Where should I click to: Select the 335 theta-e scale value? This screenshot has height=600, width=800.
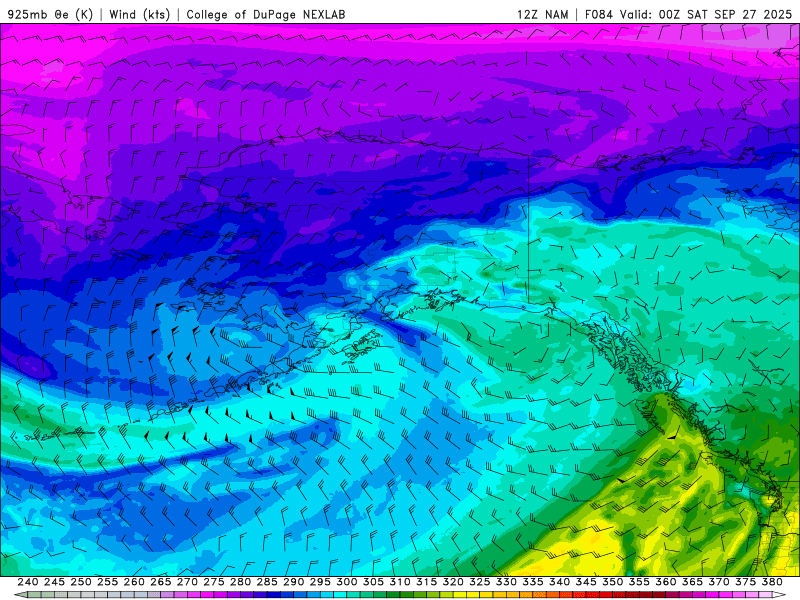tap(533, 582)
